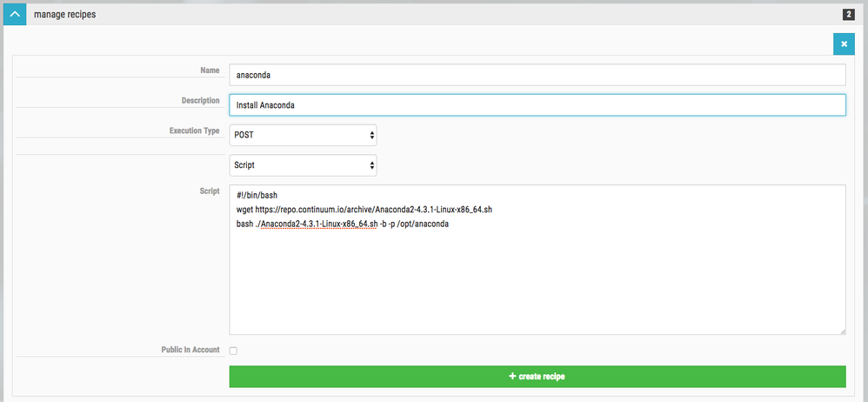Focus the Name field containing anaconda
Image resolution: width=868 pixels, height=402 pixels.
[537, 75]
